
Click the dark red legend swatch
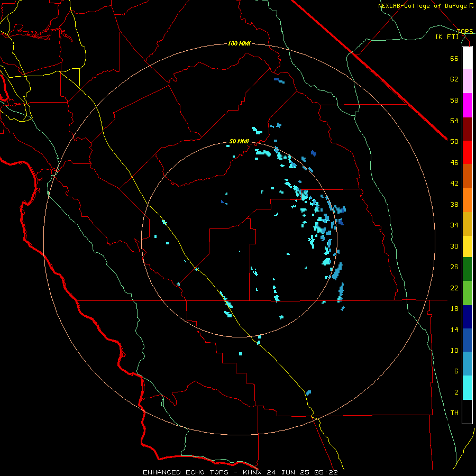coord(467,129)
